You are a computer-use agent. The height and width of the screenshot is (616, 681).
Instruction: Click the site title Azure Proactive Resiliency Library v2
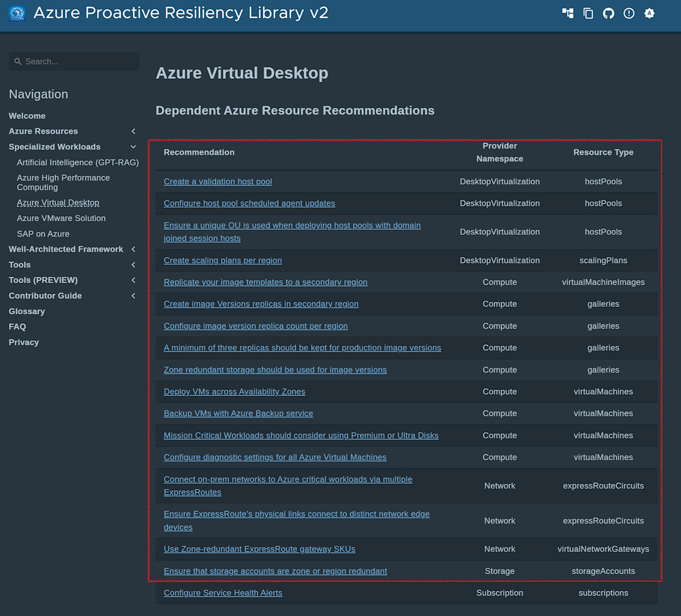tap(181, 13)
